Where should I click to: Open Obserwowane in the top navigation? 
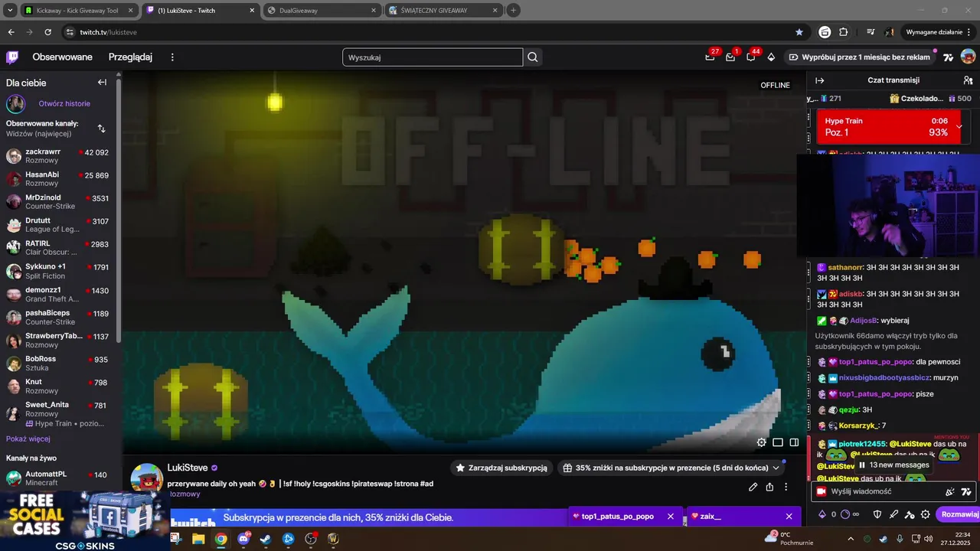pyautogui.click(x=62, y=57)
